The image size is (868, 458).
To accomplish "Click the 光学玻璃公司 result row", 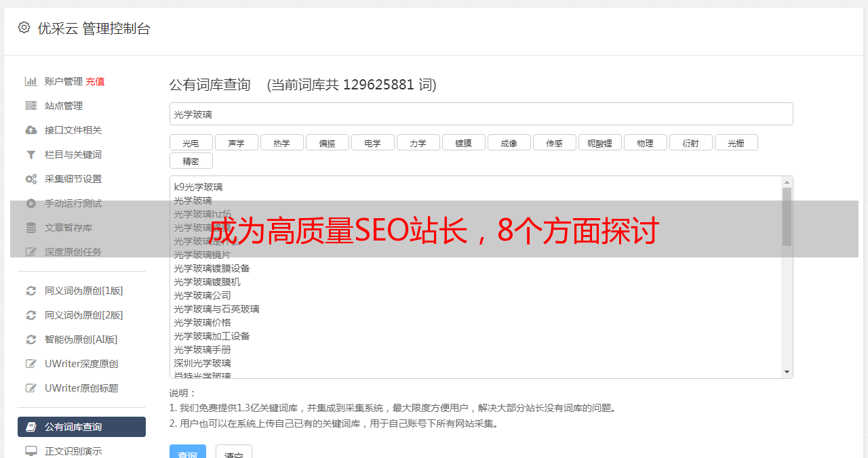I will [202, 295].
